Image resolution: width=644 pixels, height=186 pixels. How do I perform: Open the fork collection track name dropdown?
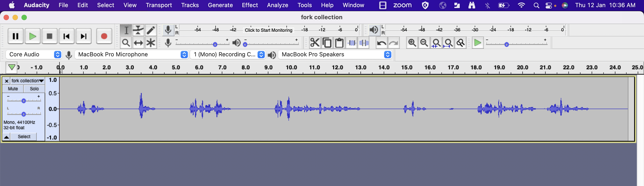(28, 81)
